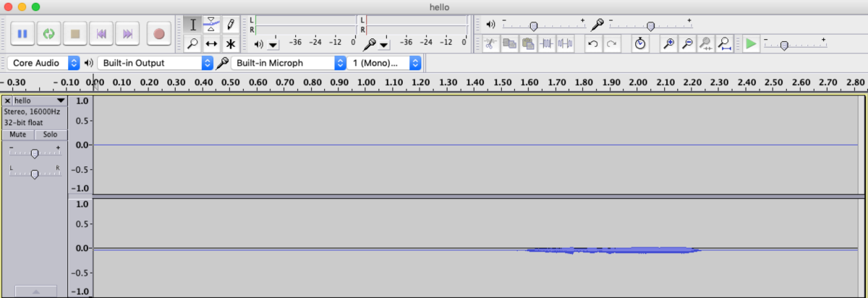Click the "hello" window title
The image size is (868, 298).
[439, 7]
